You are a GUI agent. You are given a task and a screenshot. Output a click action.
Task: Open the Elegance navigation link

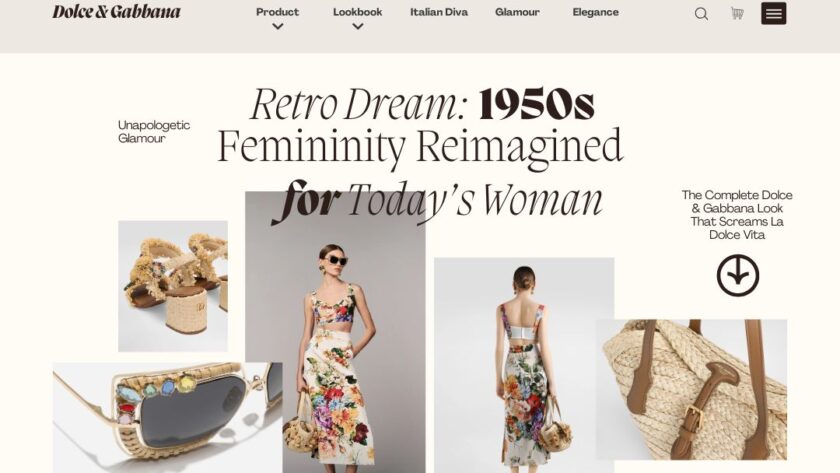595,12
